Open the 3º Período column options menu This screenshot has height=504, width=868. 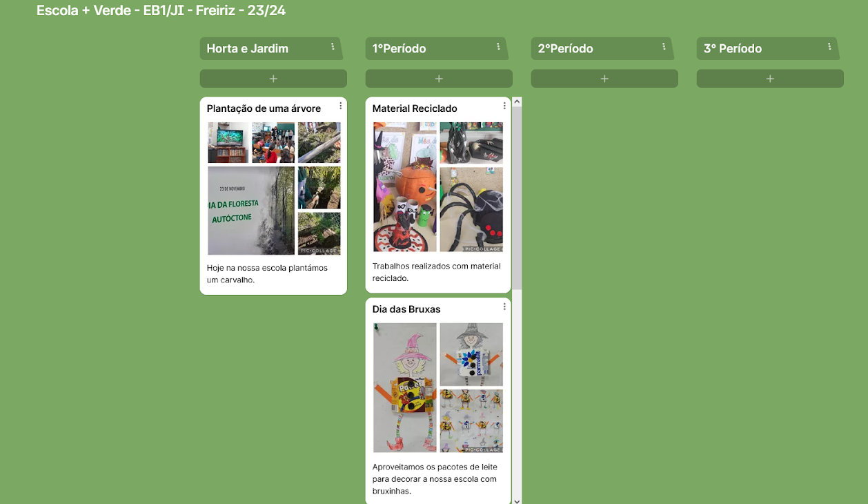click(x=829, y=47)
